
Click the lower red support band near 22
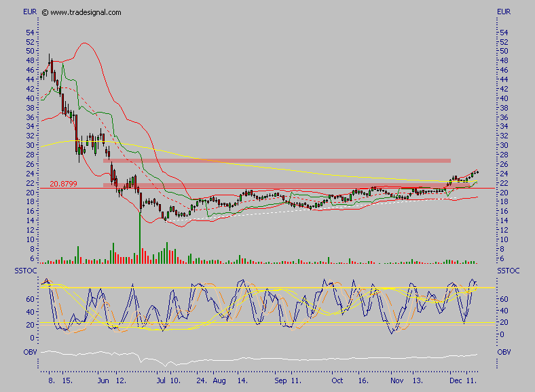pos(277,184)
